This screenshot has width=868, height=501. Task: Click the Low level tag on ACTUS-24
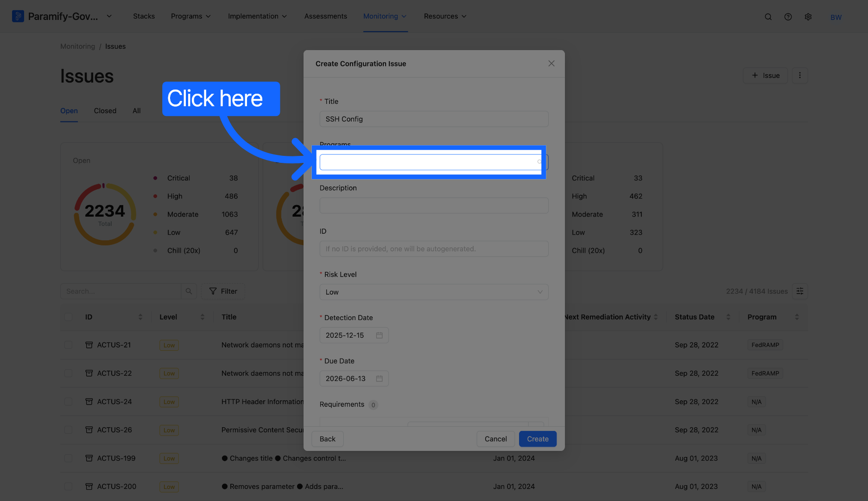point(169,402)
